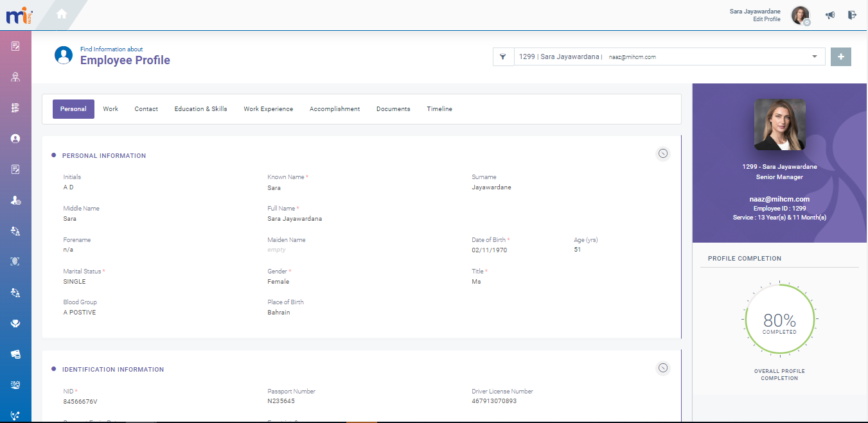Open the employee selector dropdown for Sara Jayawardana
Viewport: 868px width, 423px height.
coord(816,56)
